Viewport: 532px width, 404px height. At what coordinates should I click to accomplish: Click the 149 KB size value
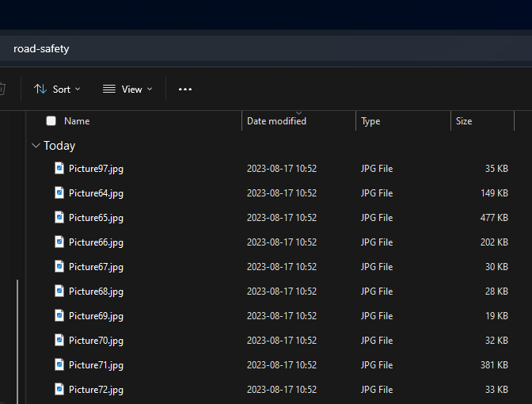494,193
